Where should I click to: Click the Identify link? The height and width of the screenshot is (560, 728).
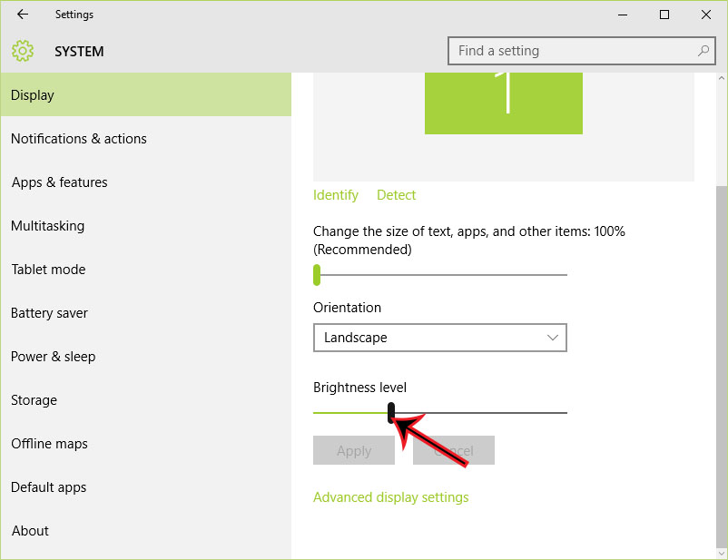pyautogui.click(x=336, y=194)
